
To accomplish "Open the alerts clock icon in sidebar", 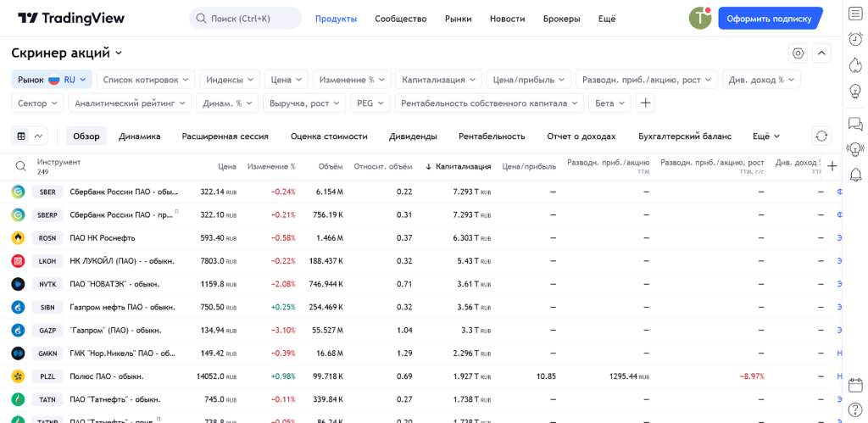I will click(855, 39).
